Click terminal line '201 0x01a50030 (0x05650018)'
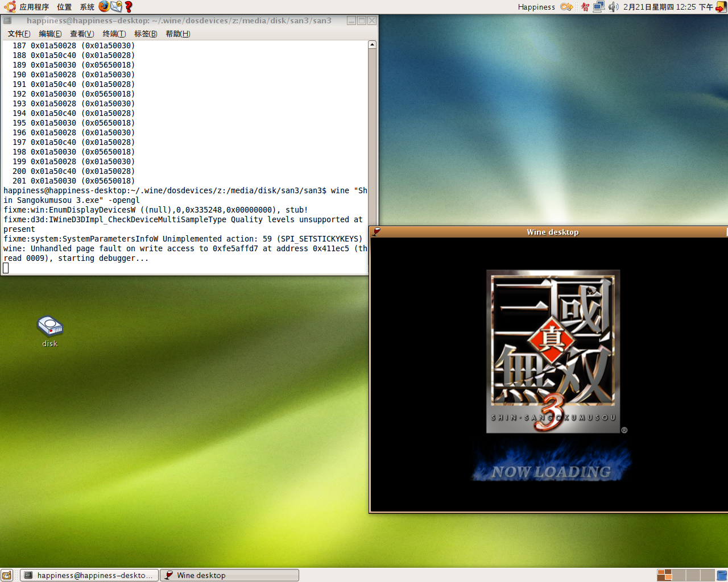This screenshot has height=582, width=728. tap(74, 181)
